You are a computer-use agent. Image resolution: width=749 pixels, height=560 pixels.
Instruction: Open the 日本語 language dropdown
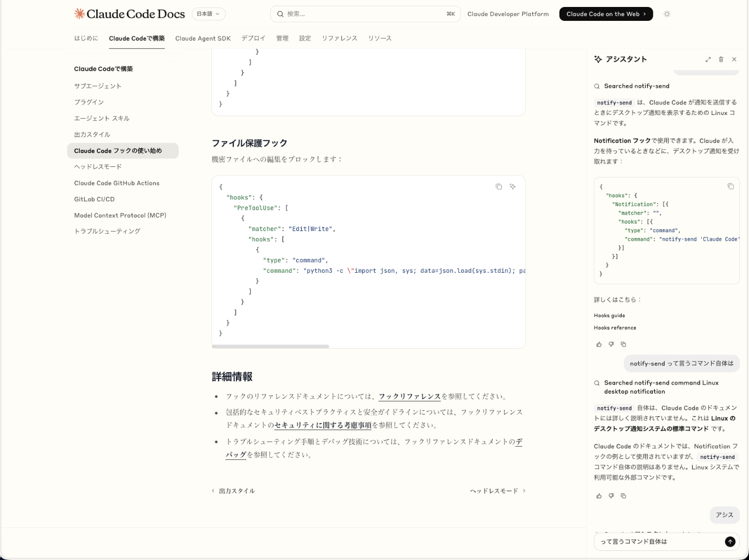(208, 14)
